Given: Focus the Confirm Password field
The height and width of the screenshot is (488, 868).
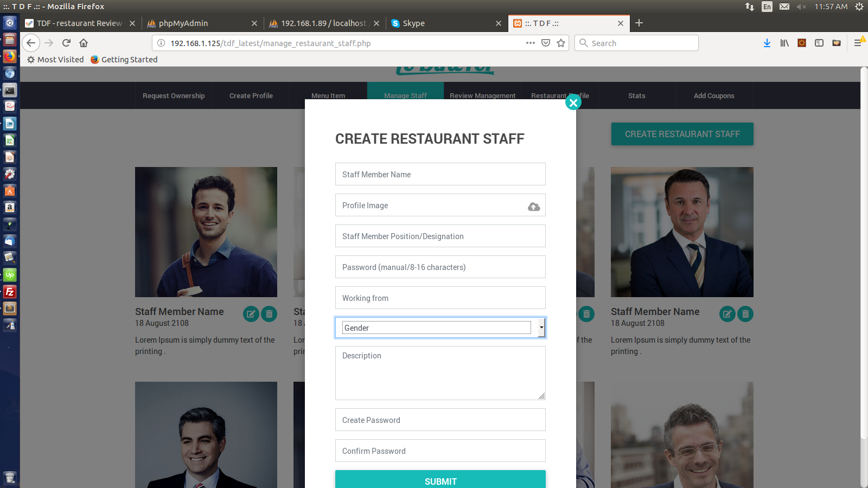Looking at the screenshot, I should 441,451.
